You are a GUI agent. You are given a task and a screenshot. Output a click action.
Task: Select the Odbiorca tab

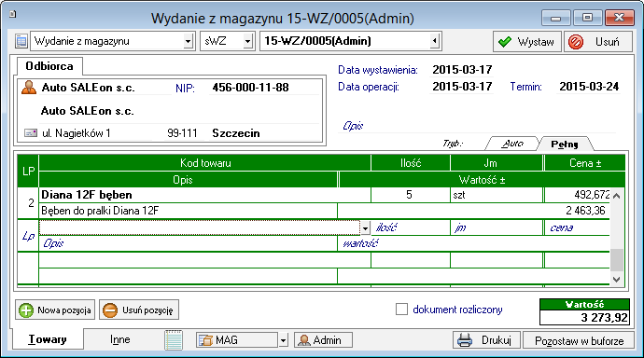49,66
